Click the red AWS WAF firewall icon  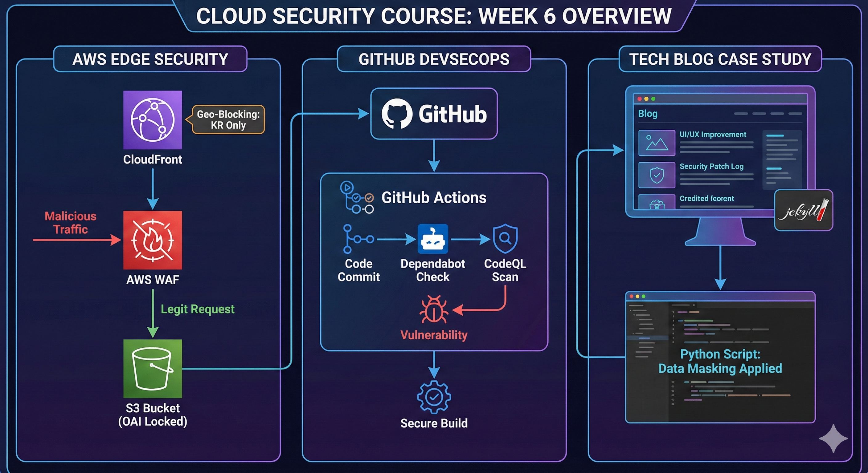153,240
